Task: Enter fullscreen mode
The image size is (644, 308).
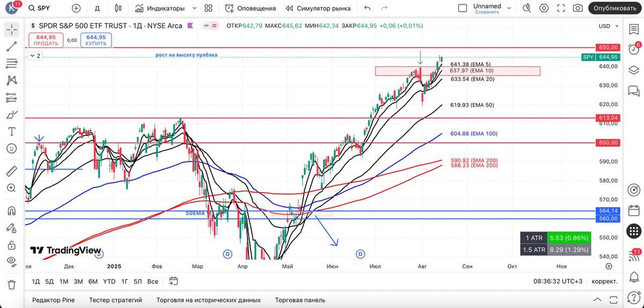Action: tap(561, 8)
